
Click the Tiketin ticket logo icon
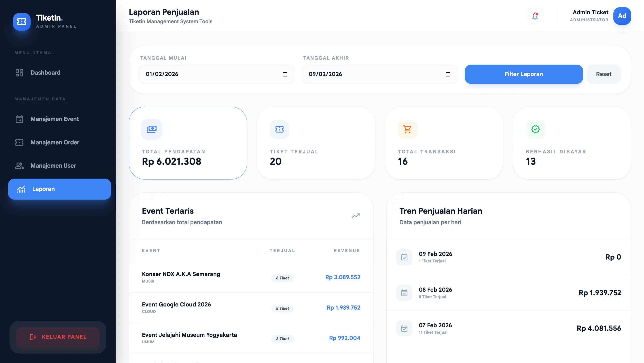click(x=22, y=22)
